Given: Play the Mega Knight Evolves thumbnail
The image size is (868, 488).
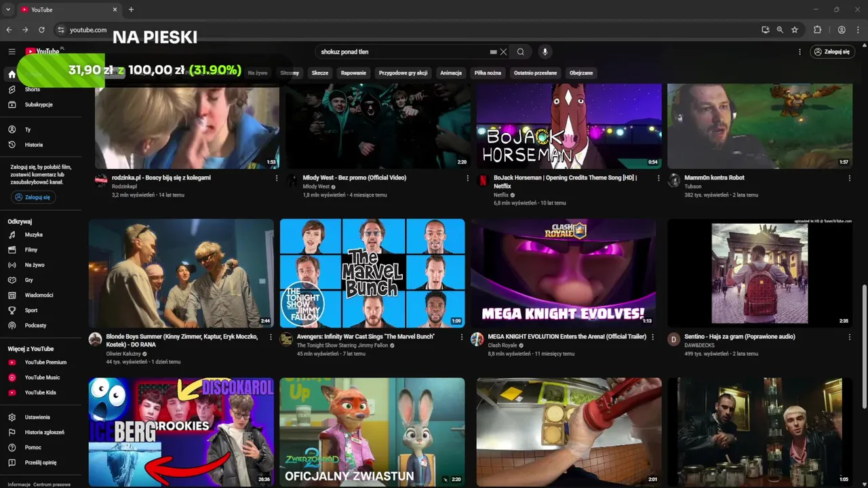Looking at the screenshot, I should [x=563, y=272].
